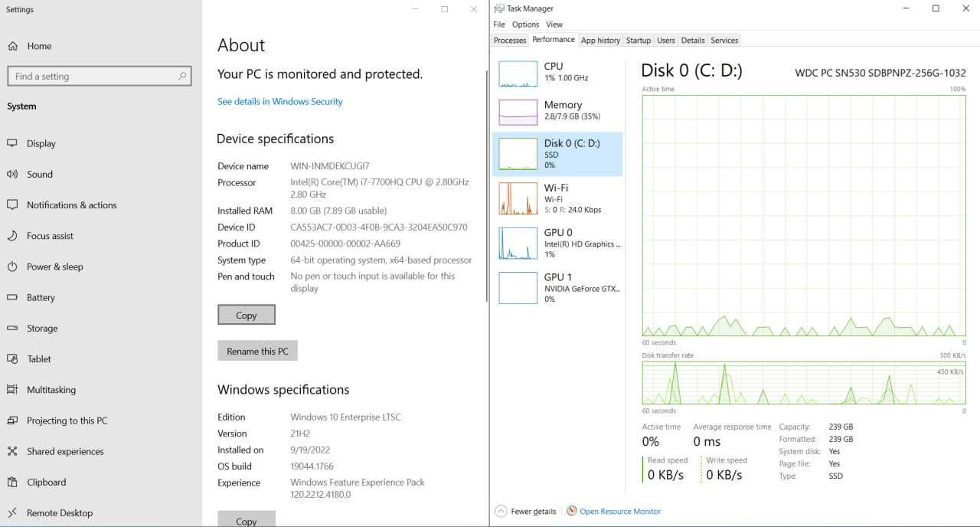Viewport: 980px width, 527px height.
Task: Click the Remote Desktop icon
Action: pos(12,512)
